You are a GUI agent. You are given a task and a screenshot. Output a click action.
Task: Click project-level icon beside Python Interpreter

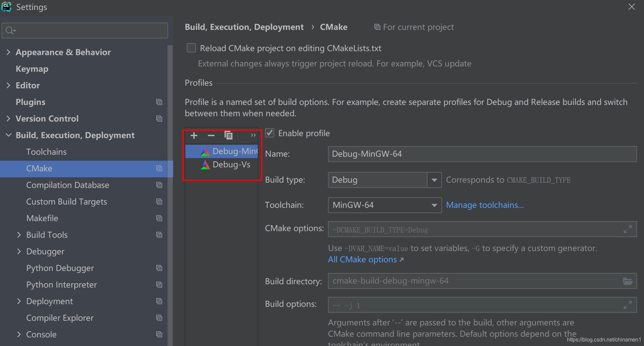tap(159, 285)
